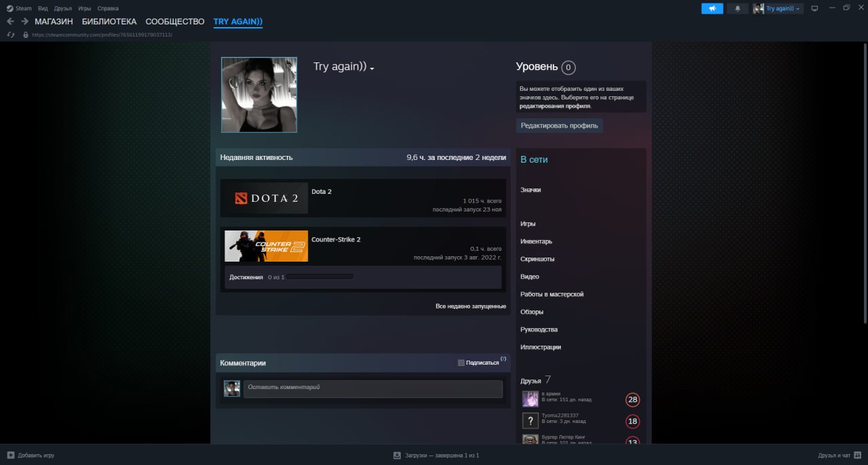Screen dimensions: 868x465
Task: Open the Steam menu in title bar
Action: 20,8
